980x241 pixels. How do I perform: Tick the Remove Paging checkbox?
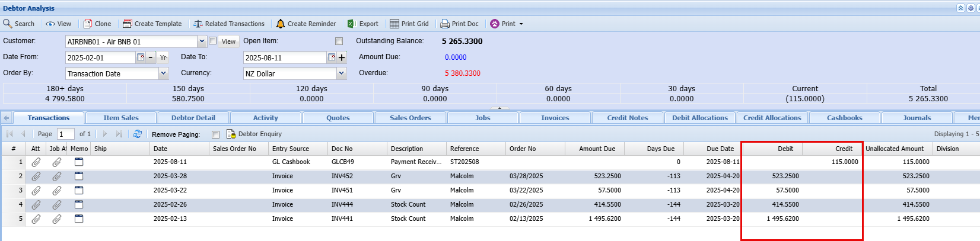point(215,134)
